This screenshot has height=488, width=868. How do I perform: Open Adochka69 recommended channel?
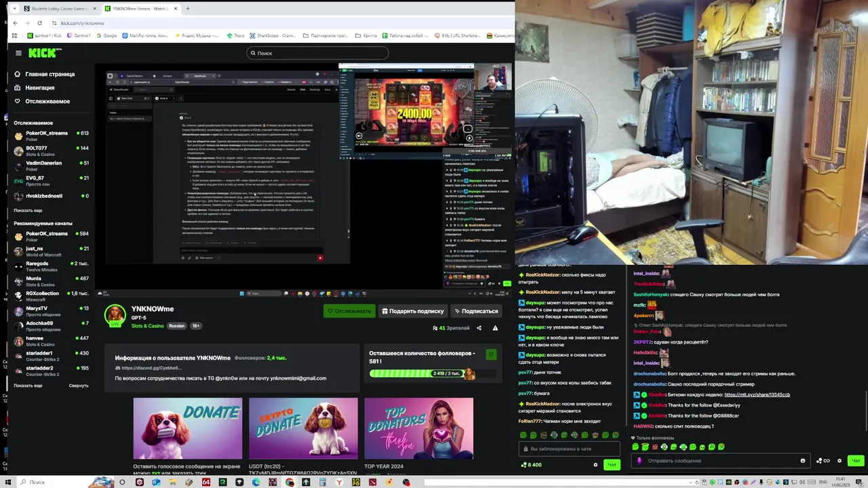coord(52,325)
